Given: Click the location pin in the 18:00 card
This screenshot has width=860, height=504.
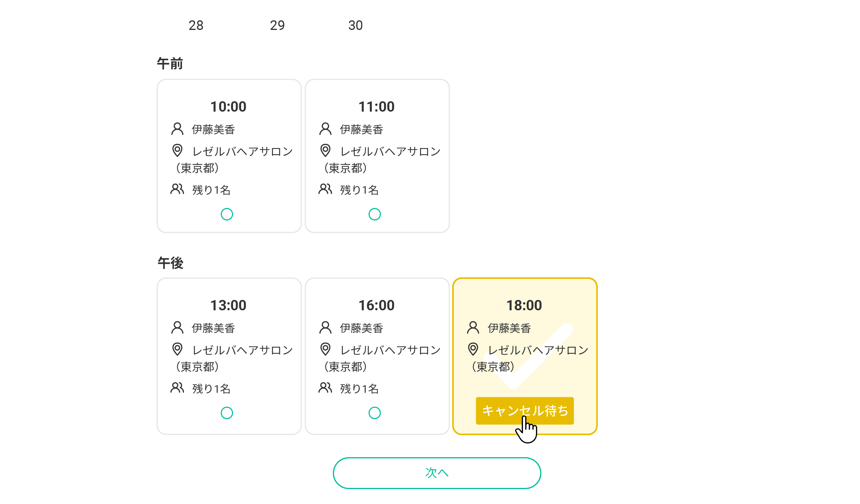Looking at the screenshot, I should coord(473,349).
